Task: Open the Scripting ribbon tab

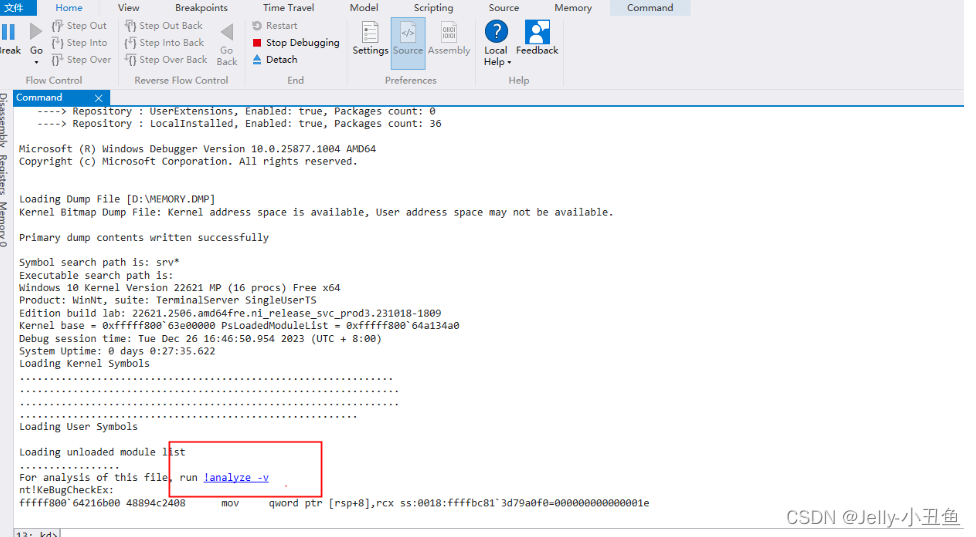Action: [433, 7]
